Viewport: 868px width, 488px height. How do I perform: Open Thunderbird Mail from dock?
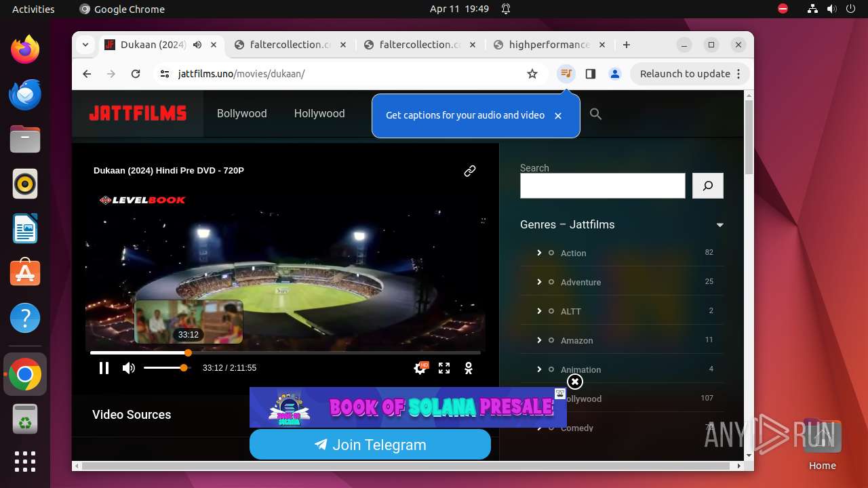[x=25, y=94]
